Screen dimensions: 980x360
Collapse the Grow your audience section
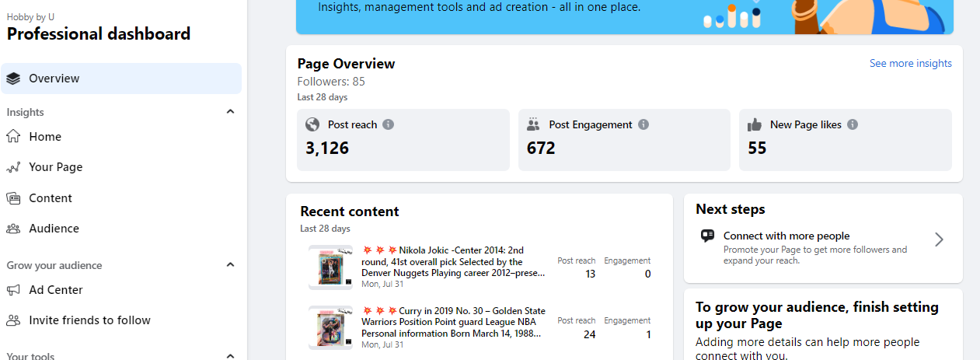tap(230, 265)
